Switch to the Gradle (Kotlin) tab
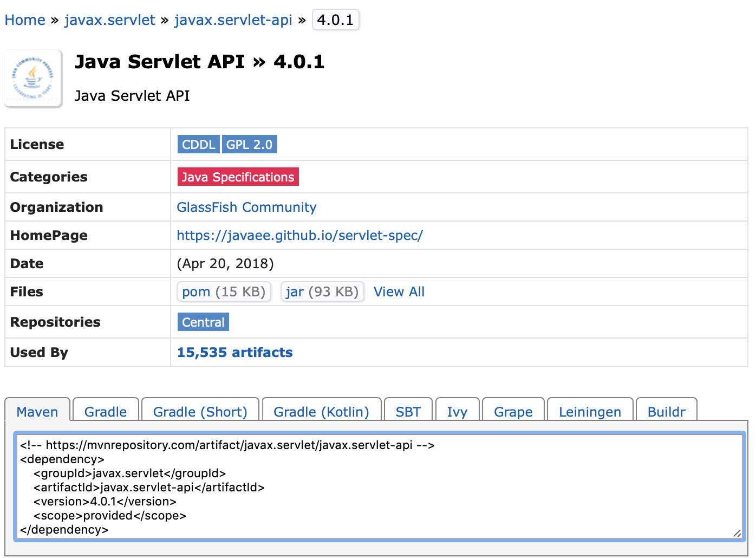Image resolution: width=756 pixels, height=558 pixels. click(321, 410)
